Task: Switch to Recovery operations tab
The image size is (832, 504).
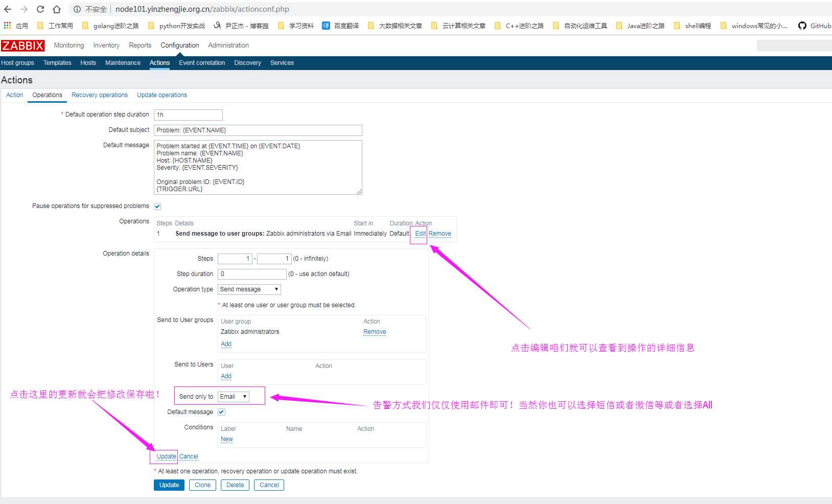Action: coord(100,95)
